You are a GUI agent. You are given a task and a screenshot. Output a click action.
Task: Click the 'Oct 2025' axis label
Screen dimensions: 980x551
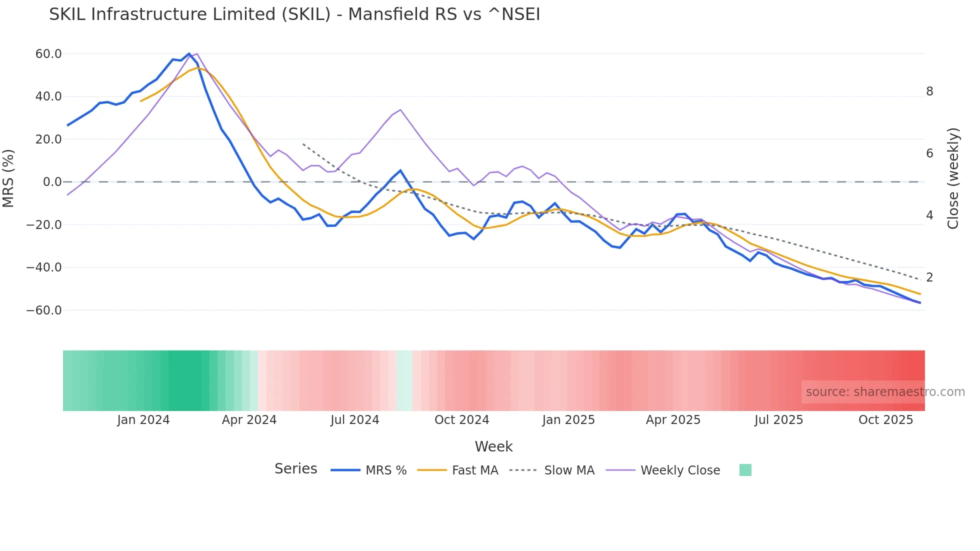pyautogui.click(x=885, y=420)
